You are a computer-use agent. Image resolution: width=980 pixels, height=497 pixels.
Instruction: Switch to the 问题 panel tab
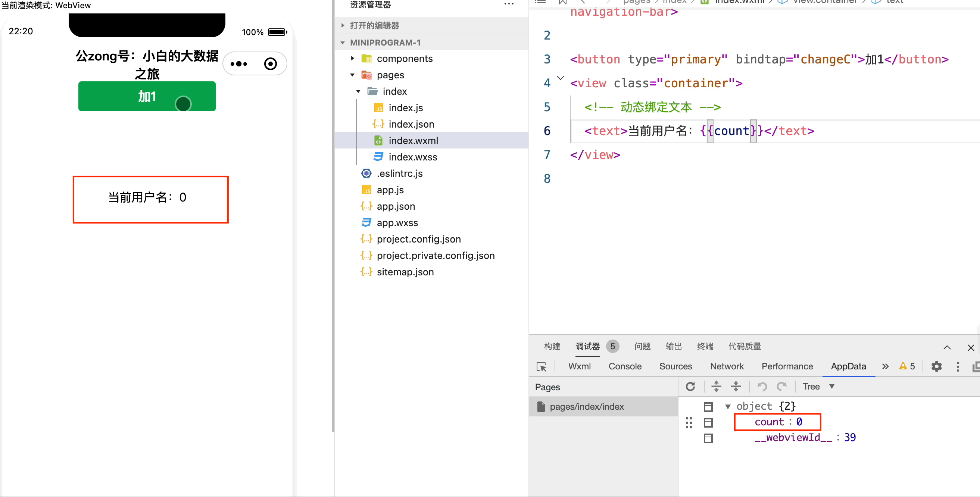[x=643, y=346]
